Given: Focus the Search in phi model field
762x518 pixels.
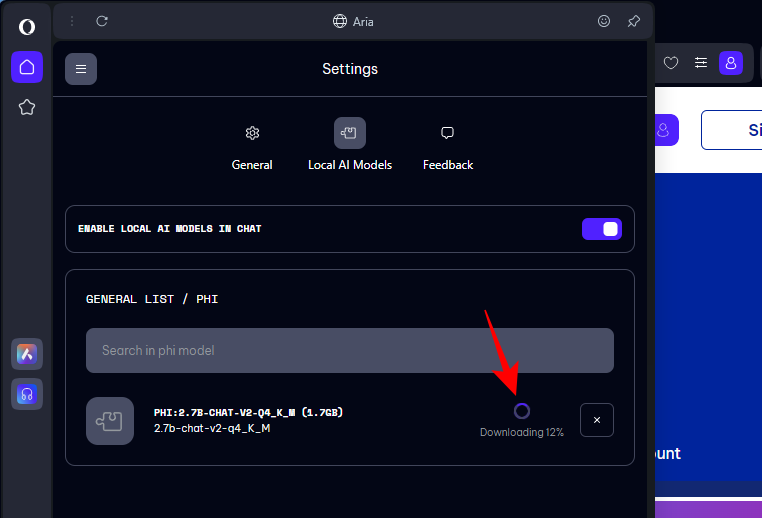Looking at the screenshot, I should pyautogui.click(x=350, y=350).
